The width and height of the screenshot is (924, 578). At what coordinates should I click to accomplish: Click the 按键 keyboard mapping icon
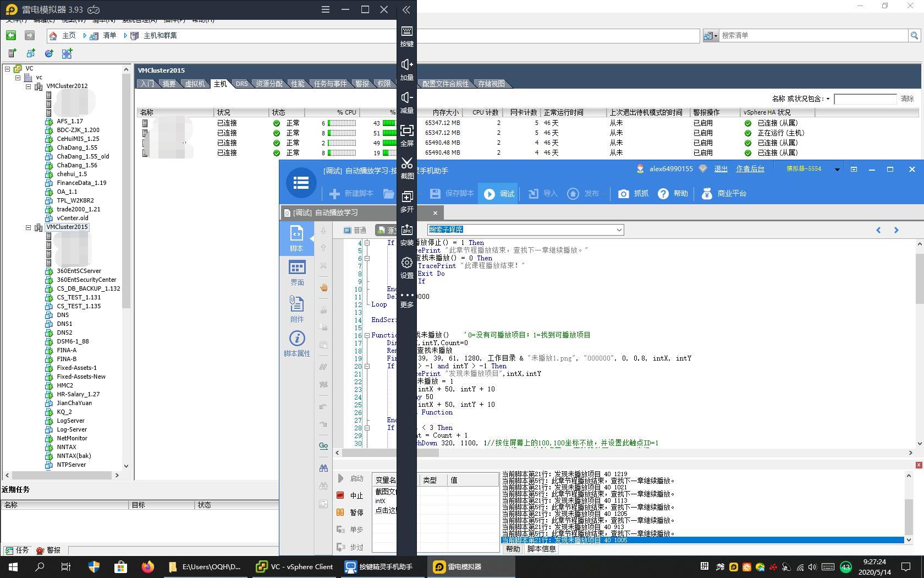(x=406, y=32)
